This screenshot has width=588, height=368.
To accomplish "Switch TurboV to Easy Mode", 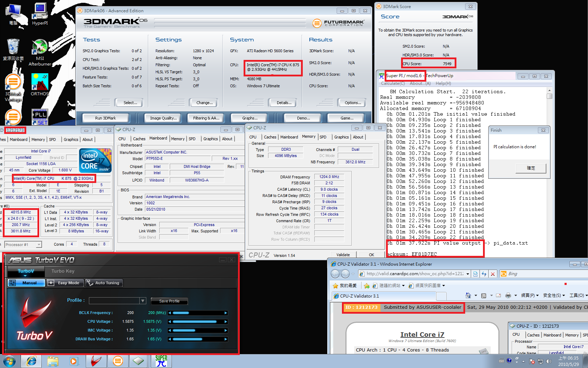I will pyautogui.click(x=65, y=283).
